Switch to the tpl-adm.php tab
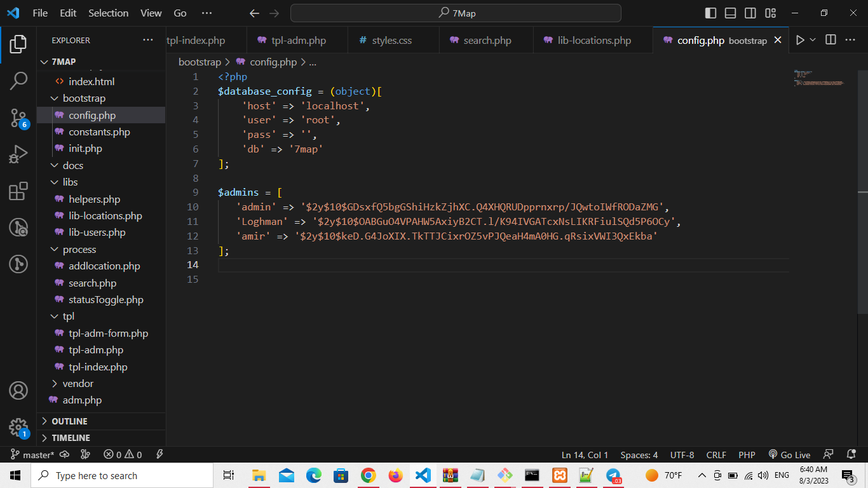Viewport: 868px width, 488px height. (297, 40)
